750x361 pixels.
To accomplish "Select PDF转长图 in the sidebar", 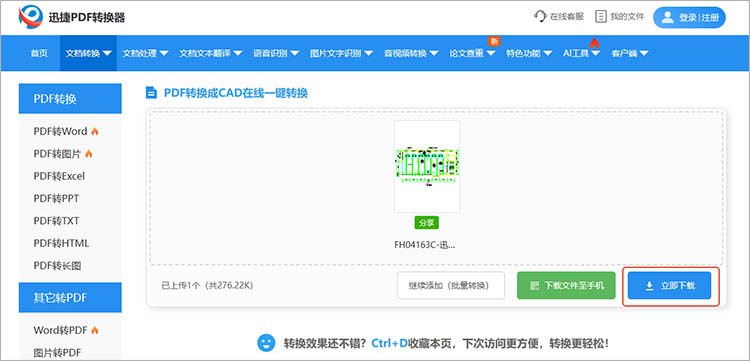I will [57, 266].
